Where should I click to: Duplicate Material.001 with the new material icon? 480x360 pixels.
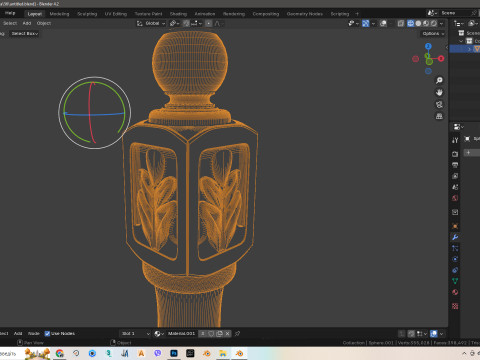(219, 333)
